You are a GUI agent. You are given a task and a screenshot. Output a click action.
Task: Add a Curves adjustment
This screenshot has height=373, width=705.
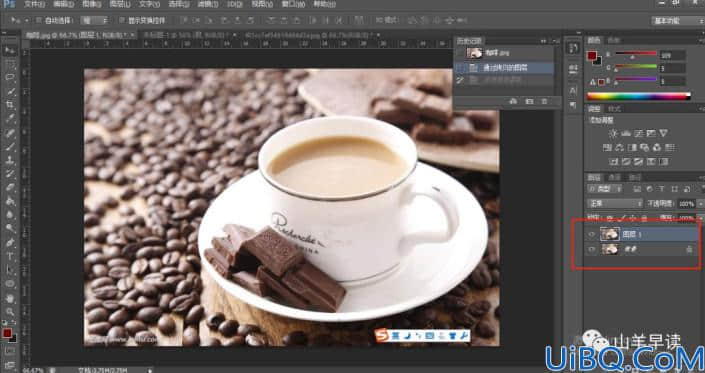(x=638, y=133)
